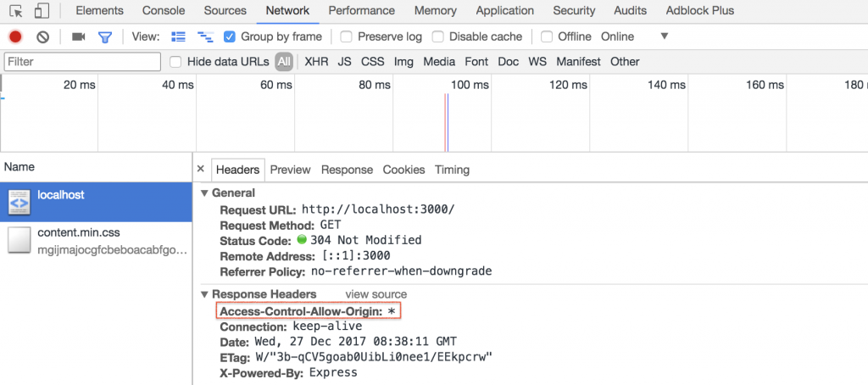Image resolution: width=868 pixels, height=385 pixels.
Task: Open the Timing tab
Action: click(x=452, y=170)
